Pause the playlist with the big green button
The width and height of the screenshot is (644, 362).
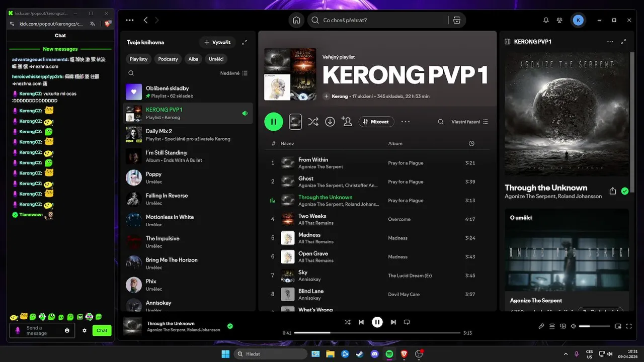tap(274, 122)
